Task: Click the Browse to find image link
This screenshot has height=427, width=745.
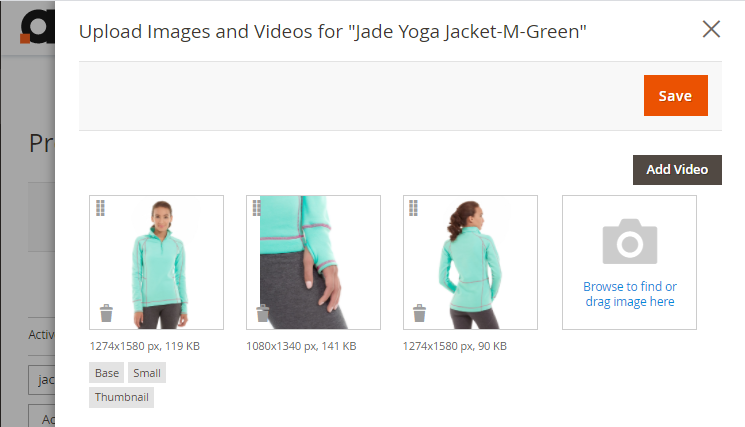Action: [630, 294]
